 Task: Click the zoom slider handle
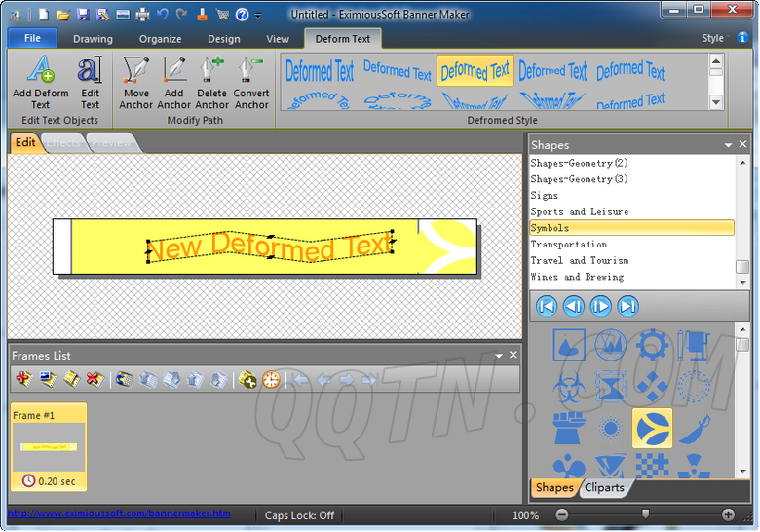tap(644, 514)
